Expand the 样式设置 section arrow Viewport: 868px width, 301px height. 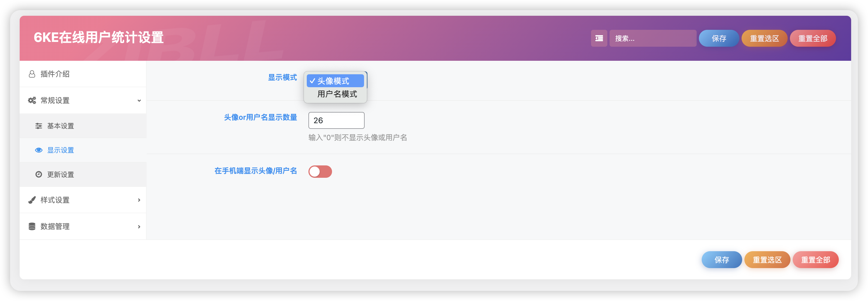pos(139,200)
